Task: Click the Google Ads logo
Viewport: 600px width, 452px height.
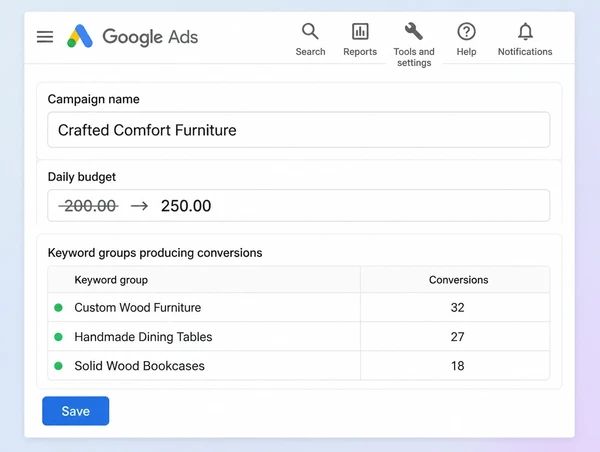Action: click(x=80, y=36)
